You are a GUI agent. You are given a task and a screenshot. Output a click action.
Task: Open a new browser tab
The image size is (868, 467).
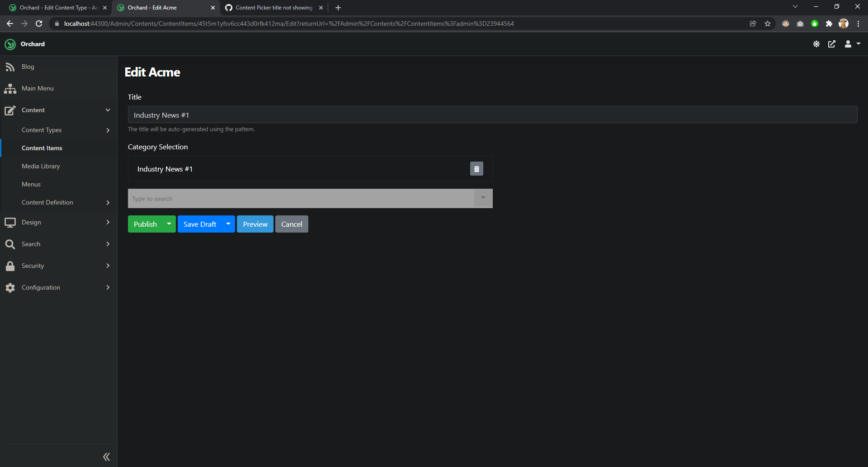coord(338,8)
